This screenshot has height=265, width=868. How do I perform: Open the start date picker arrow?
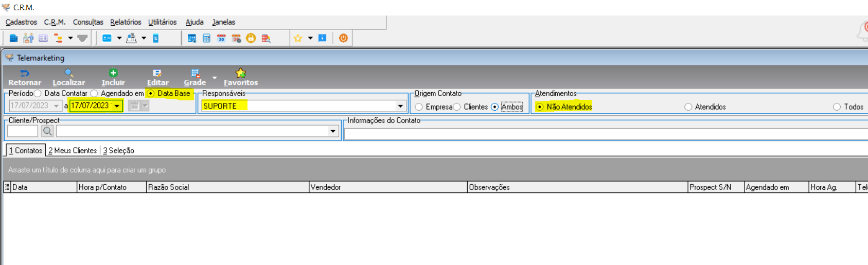pos(57,106)
